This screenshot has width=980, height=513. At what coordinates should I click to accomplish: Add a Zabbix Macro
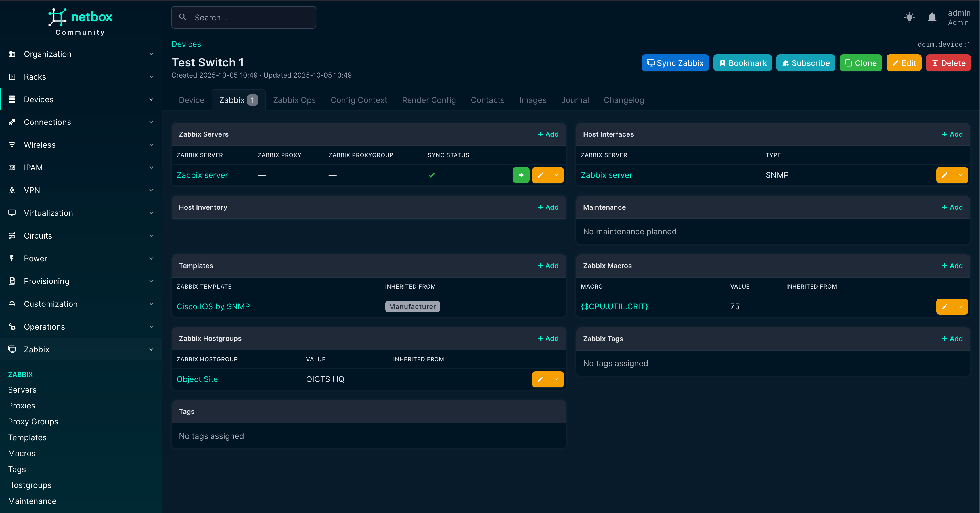[952, 266]
